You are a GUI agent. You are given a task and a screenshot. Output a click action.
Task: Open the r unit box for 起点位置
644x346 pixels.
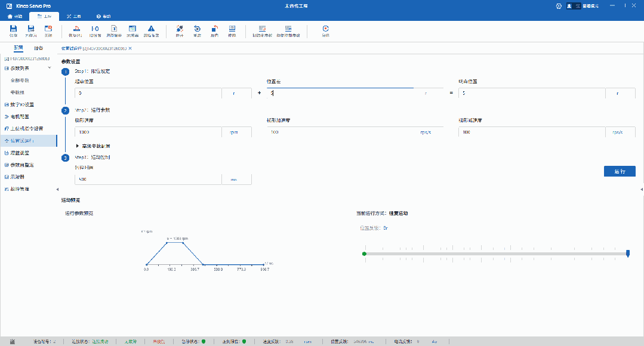pos(236,93)
